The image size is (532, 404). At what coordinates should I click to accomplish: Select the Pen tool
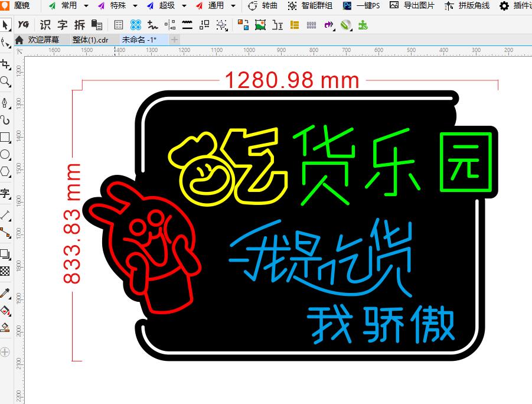click(5, 102)
